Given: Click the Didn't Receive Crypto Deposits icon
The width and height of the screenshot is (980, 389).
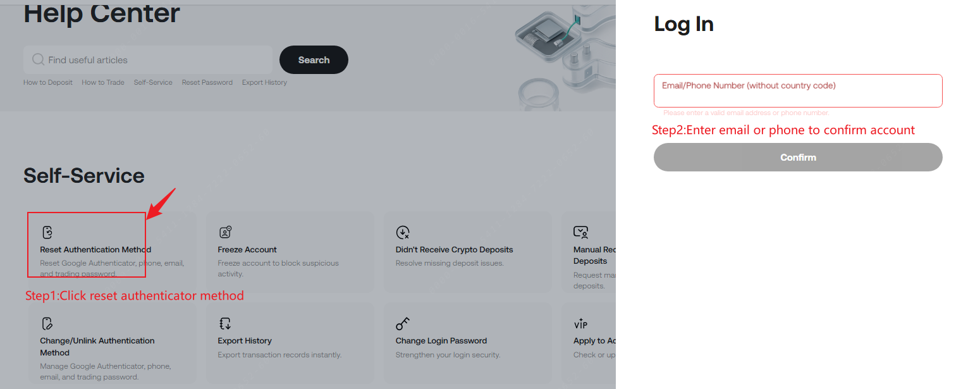Looking at the screenshot, I should 403,232.
